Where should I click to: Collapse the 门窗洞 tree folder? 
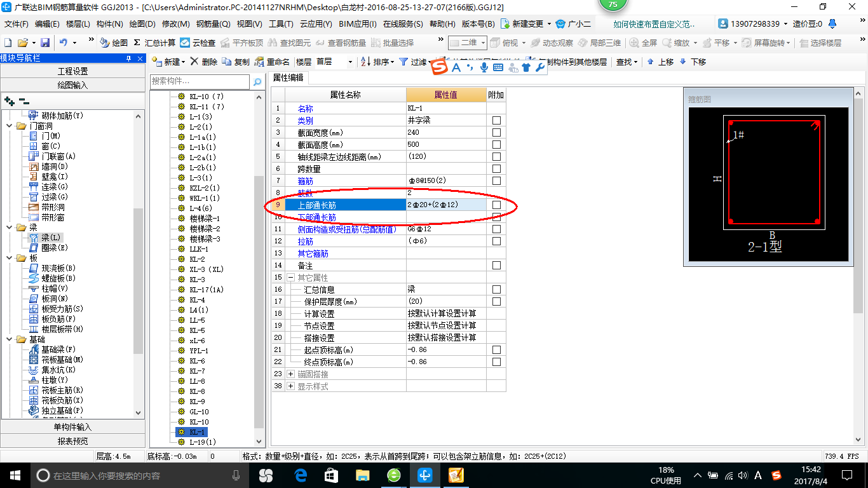pyautogui.click(x=10, y=126)
